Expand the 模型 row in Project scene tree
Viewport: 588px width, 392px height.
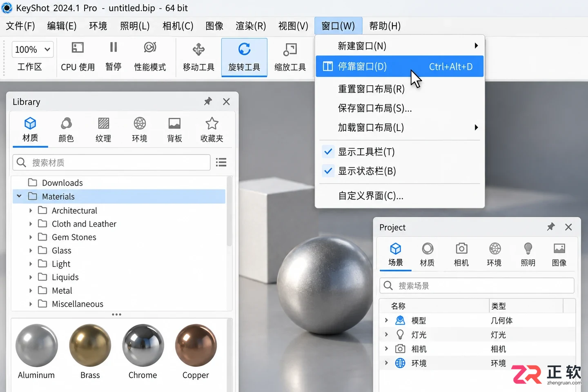pos(386,321)
